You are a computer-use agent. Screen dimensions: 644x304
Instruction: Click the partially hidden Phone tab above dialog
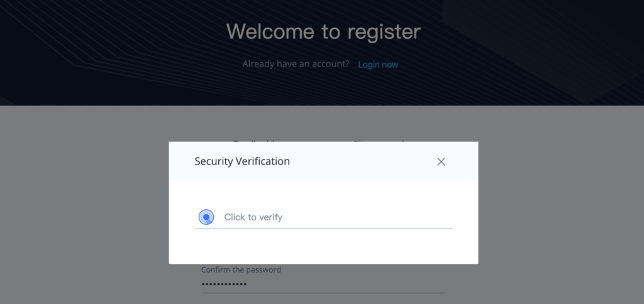coord(380,141)
